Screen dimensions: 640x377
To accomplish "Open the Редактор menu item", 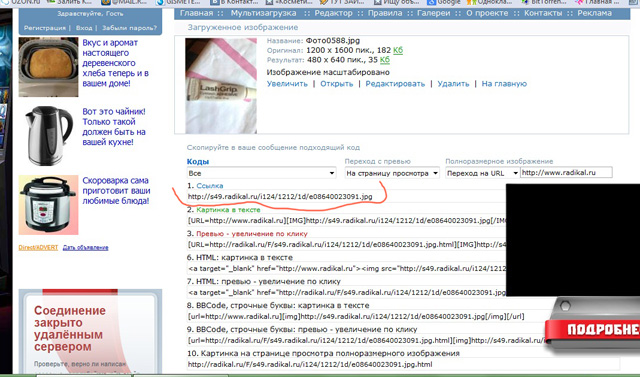I will tap(333, 13).
